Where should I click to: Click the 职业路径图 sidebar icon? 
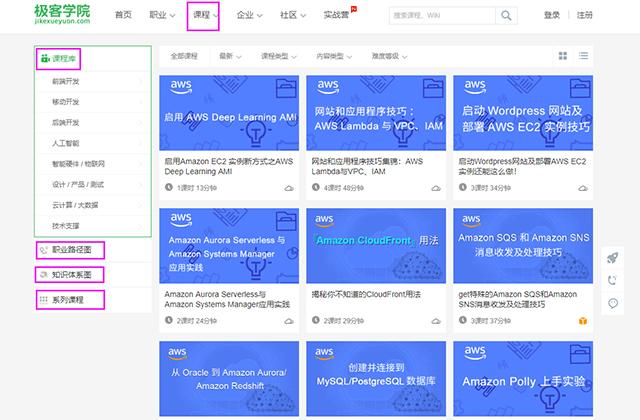[44, 250]
